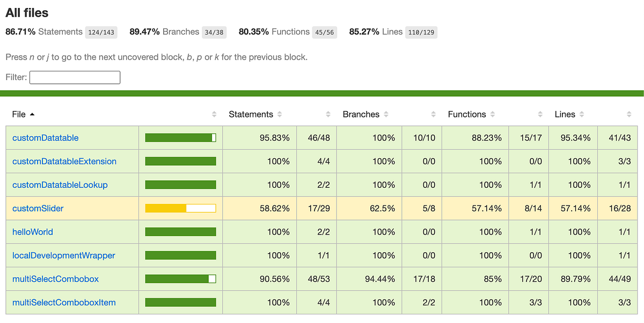644x323 pixels.
Task: Open the multiSelectCombobox file link
Action: pyautogui.click(x=56, y=280)
